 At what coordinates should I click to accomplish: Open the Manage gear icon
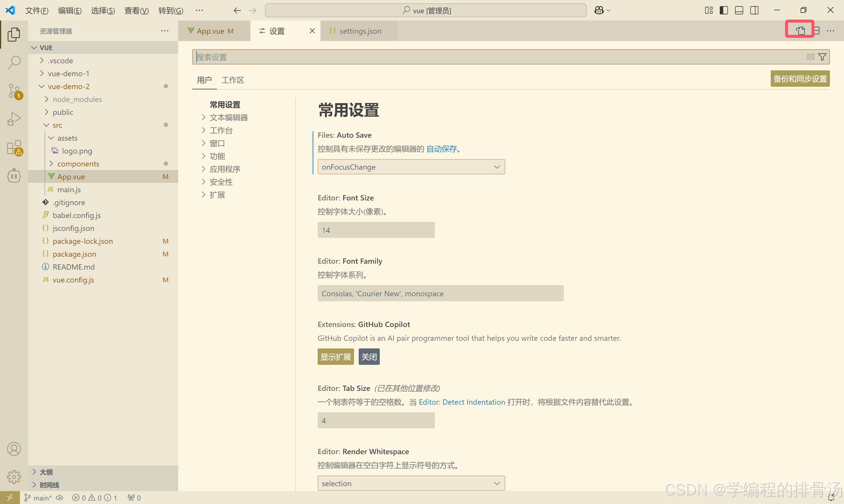[14, 477]
